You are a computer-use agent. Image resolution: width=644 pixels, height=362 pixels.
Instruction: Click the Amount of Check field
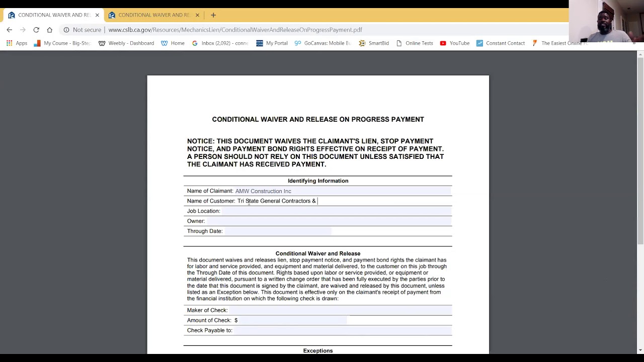[x=293, y=320]
